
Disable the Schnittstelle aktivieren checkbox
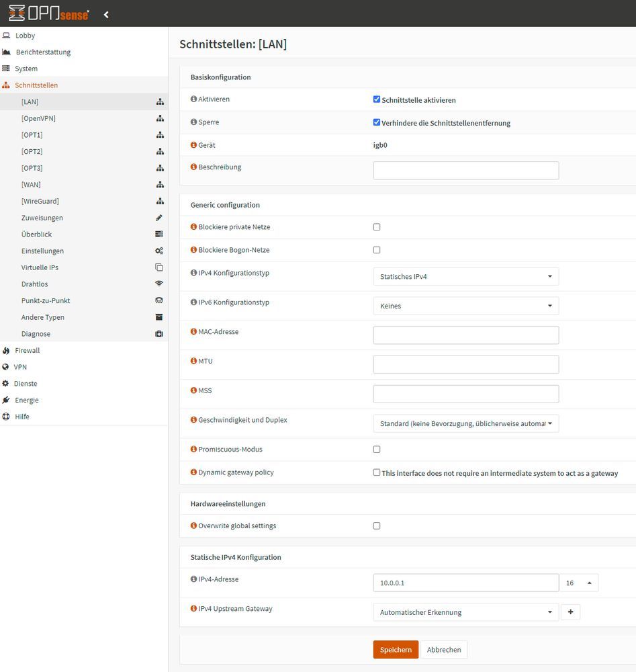point(377,99)
